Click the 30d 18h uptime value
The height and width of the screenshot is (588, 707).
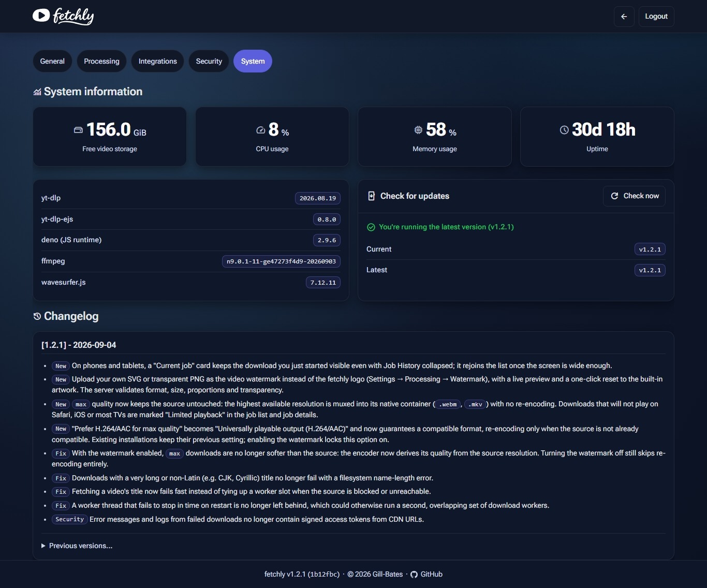tap(603, 130)
